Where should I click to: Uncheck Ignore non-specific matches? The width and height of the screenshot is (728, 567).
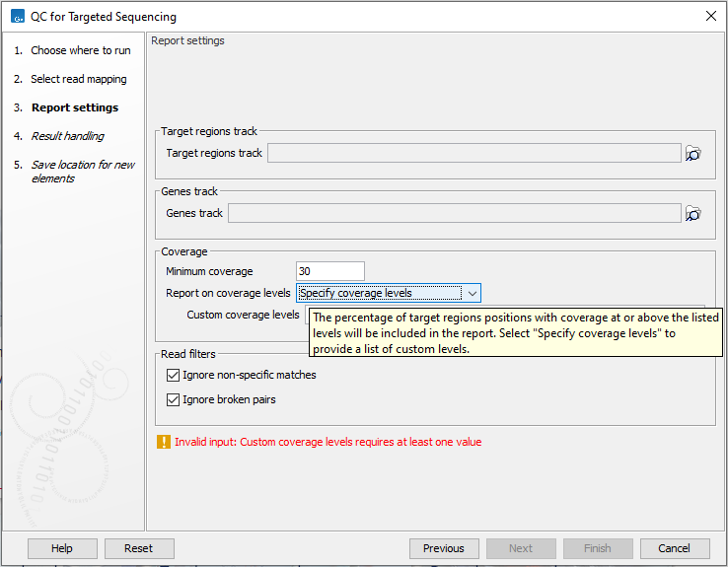point(174,376)
